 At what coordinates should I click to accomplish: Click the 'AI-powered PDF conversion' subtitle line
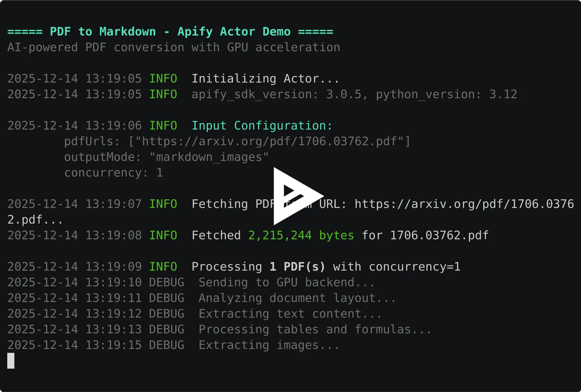pyautogui.click(x=174, y=47)
